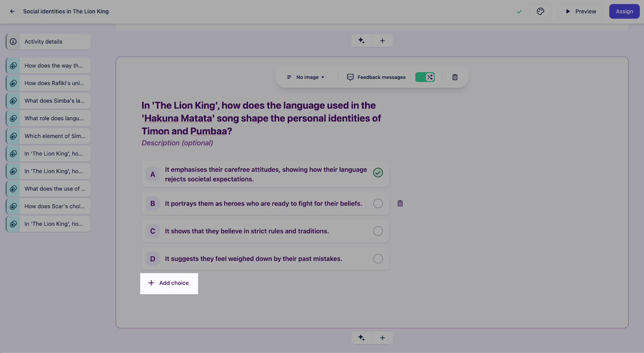Edit choice C text about strict rules

[247, 231]
